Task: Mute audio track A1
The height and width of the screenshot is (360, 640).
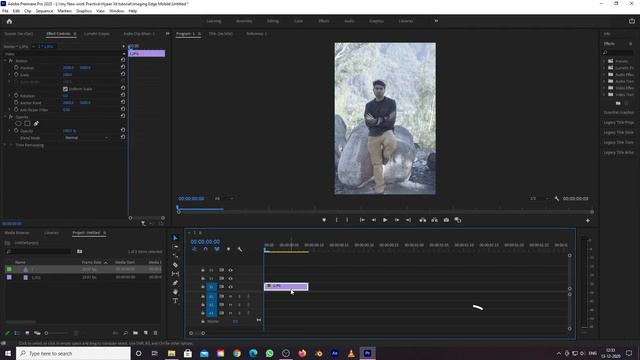Action: 231,296
